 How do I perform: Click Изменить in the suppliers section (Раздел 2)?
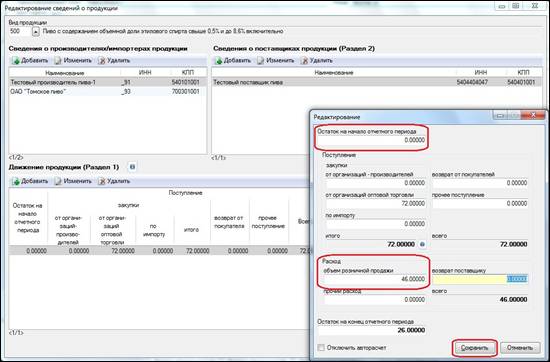click(276, 60)
